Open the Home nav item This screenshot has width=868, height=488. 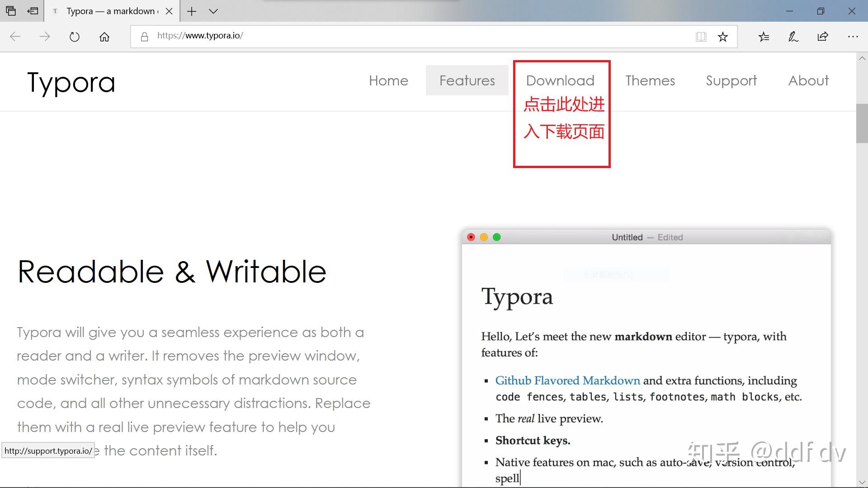pyautogui.click(x=388, y=80)
